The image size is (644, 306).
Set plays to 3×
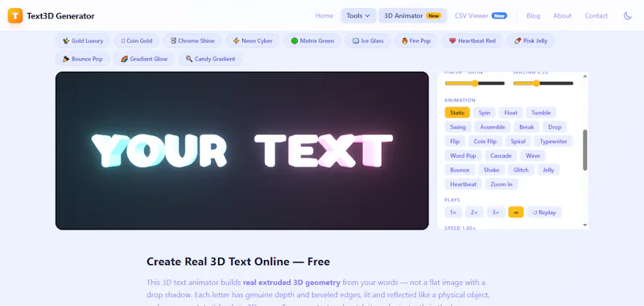pyautogui.click(x=496, y=213)
